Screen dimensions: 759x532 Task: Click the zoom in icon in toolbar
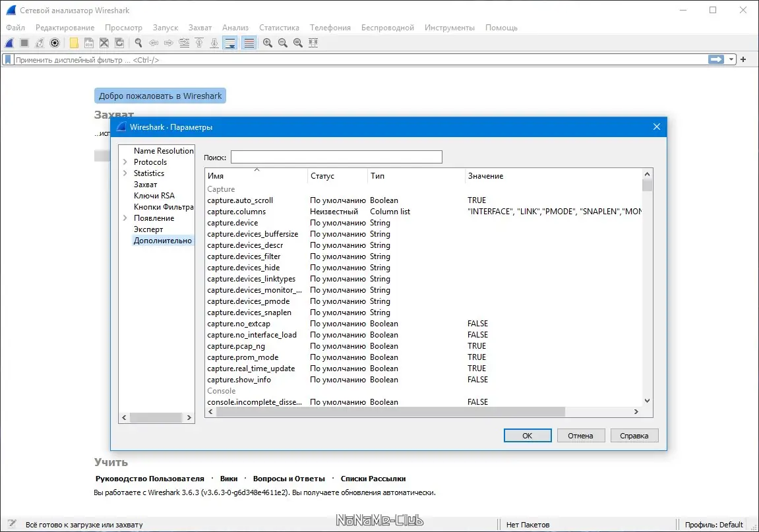268,43
